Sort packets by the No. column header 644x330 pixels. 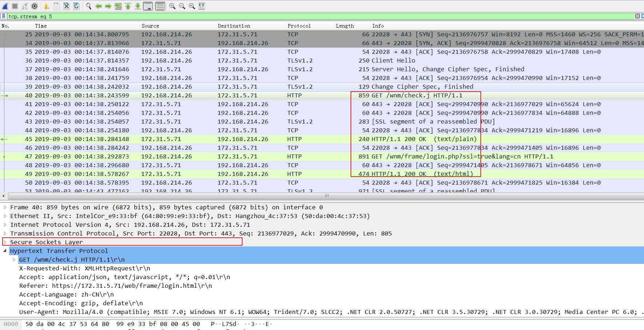pyautogui.click(x=16, y=26)
